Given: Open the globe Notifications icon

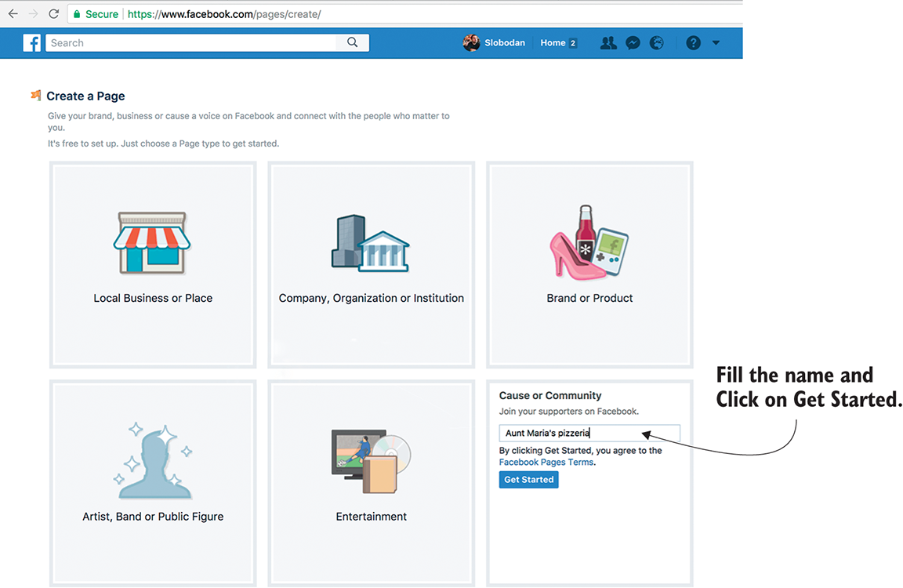Looking at the screenshot, I should [657, 43].
